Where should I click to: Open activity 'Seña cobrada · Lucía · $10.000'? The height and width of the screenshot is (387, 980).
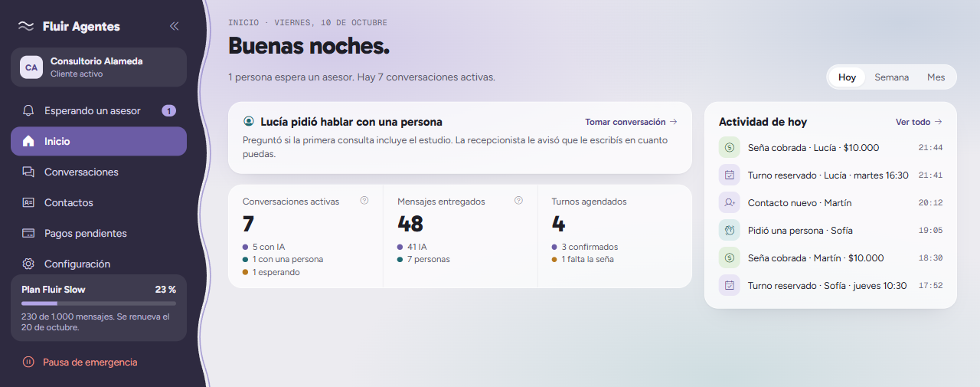click(x=831, y=147)
